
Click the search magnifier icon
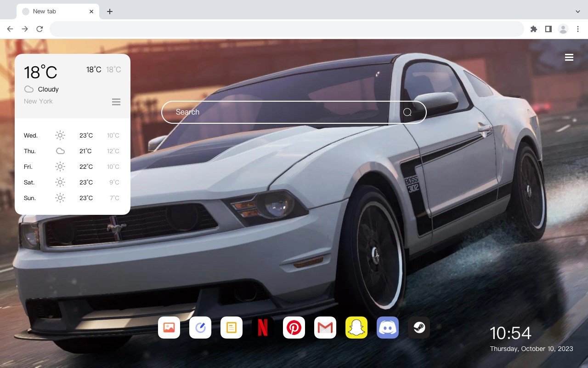coord(407,112)
